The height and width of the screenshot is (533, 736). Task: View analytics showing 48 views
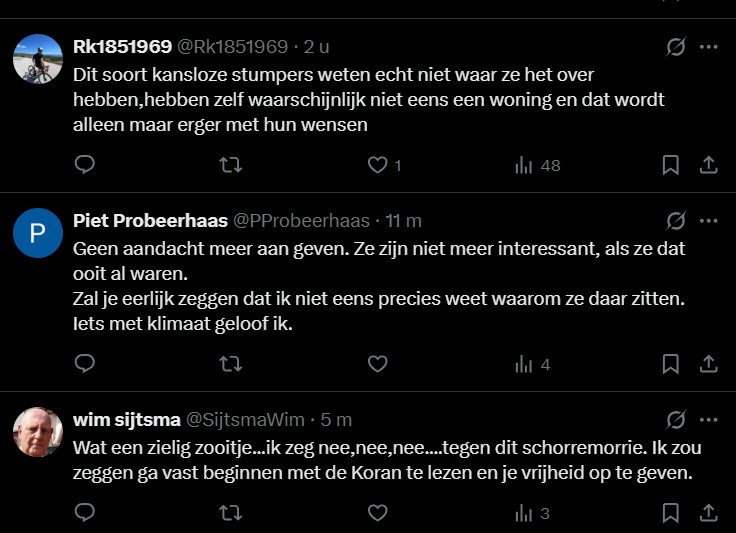pyautogui.click(x=537, y=165)
